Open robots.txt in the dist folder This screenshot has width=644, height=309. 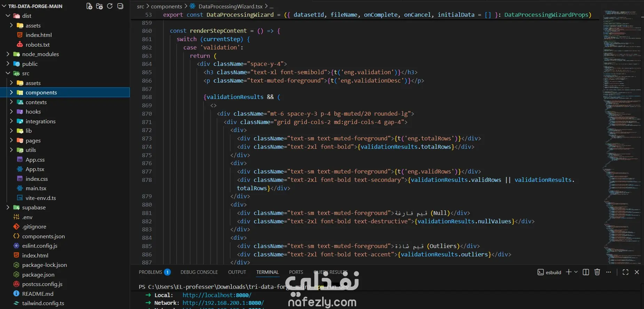click(38, 45)
